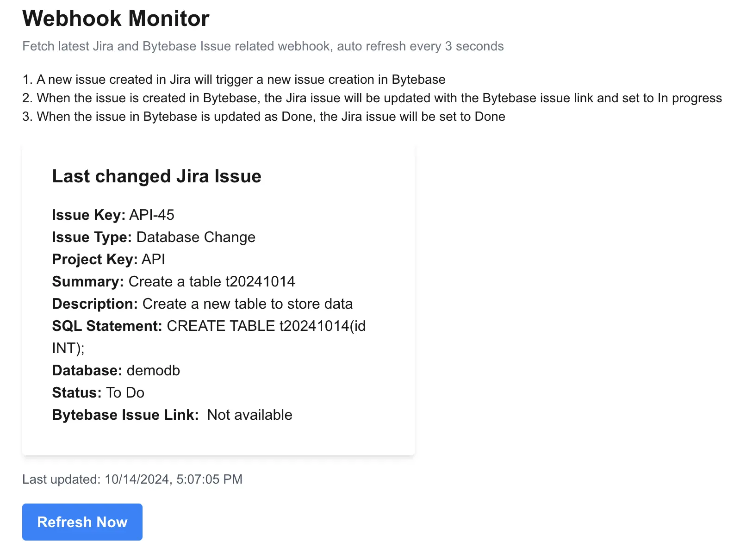The height and width of the screenshot is (560, 734).
Task: Click the Issue Type value Database Change
Action: tap(196, 237)
